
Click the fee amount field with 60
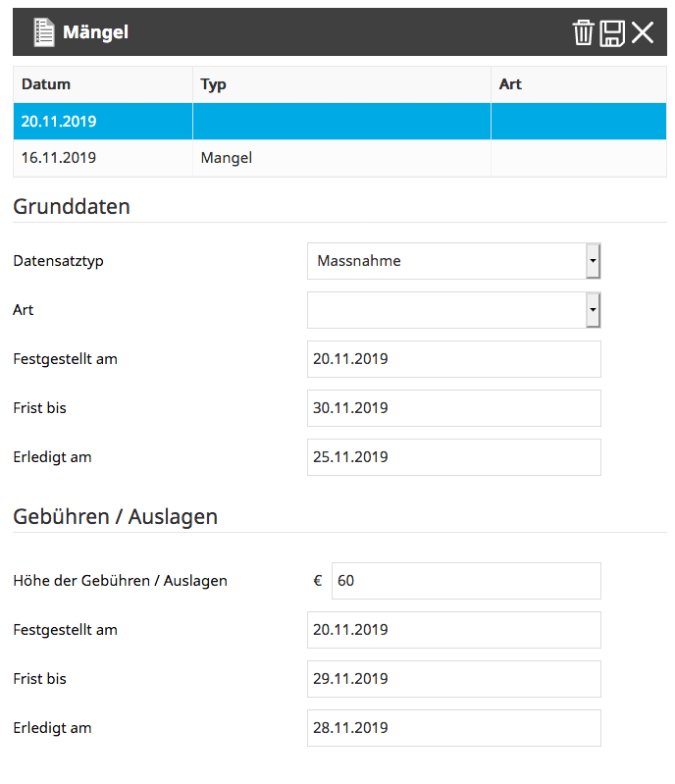[465, 581]
